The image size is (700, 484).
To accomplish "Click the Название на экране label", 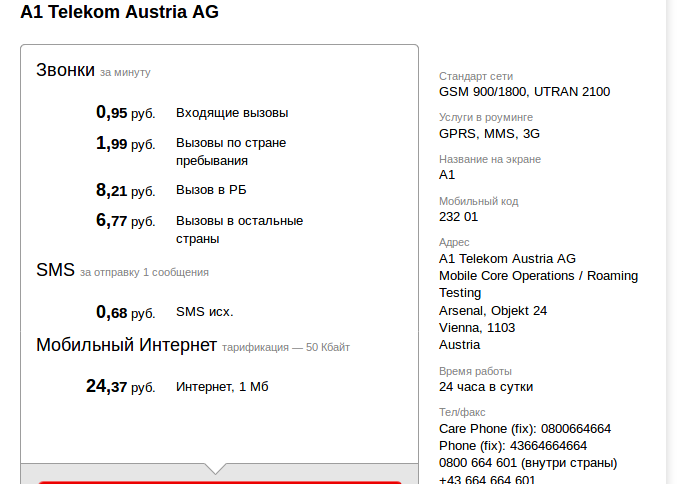I will (490, 159).
